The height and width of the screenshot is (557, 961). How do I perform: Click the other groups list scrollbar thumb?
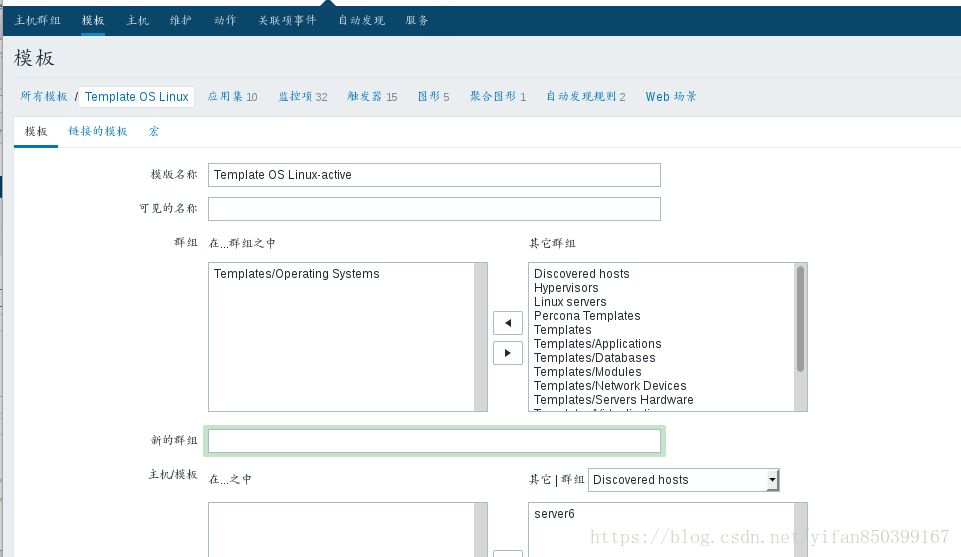click(800, 319)
